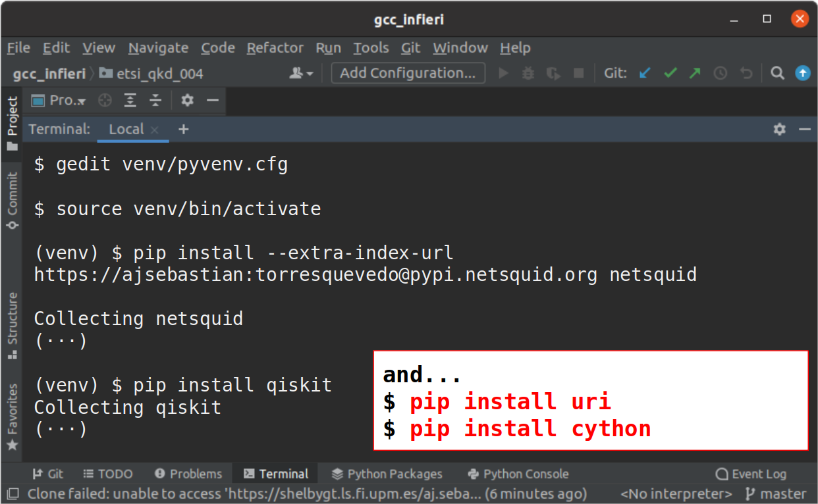Add a new terminal session tab
This screenshot has width=818, height=504.
coord(183,130)
